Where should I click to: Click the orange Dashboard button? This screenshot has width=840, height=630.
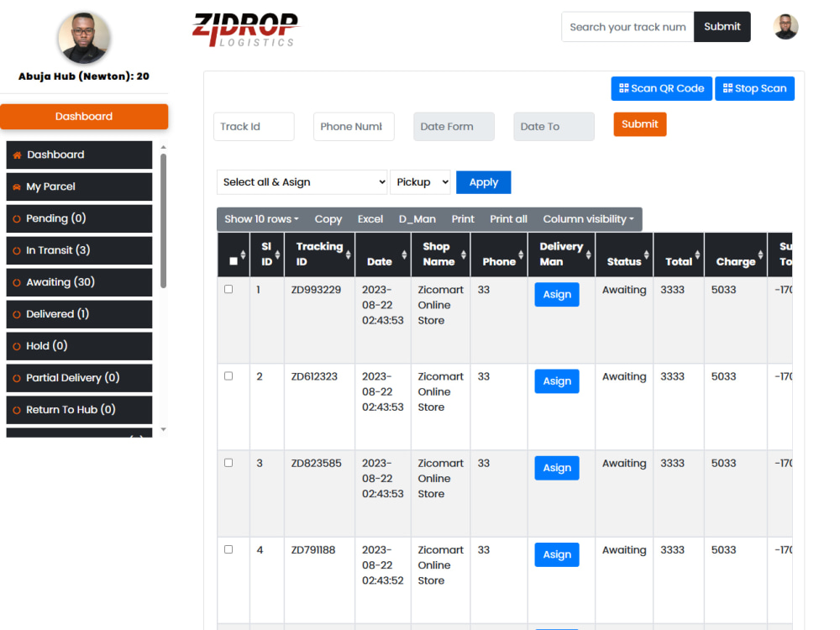[84, 116]
